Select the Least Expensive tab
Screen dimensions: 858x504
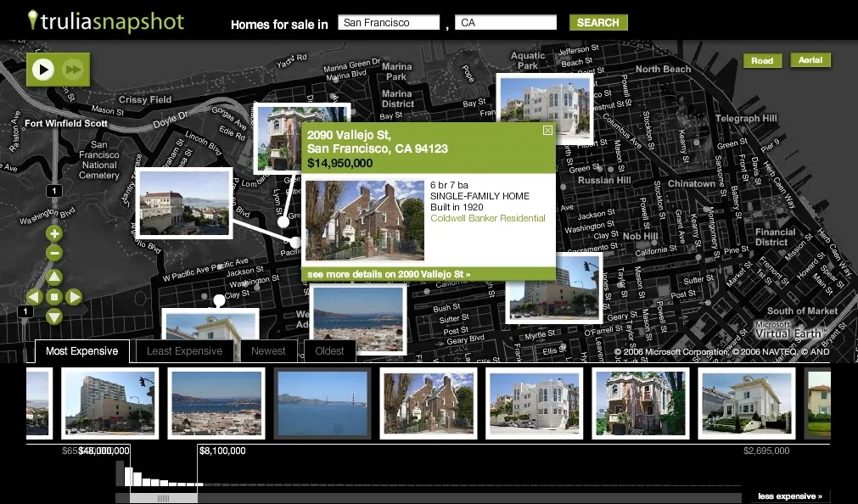tap(184, 351)
